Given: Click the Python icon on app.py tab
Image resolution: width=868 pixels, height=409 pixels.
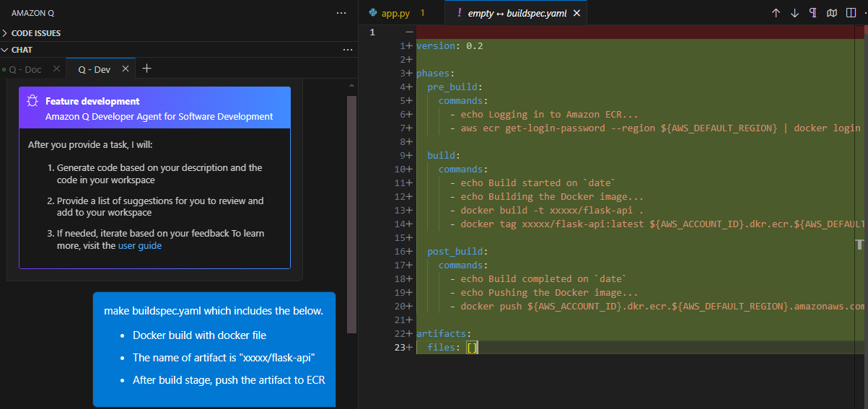Looking at the screenshot, I should pyautogui.click(x=372, y=13).
